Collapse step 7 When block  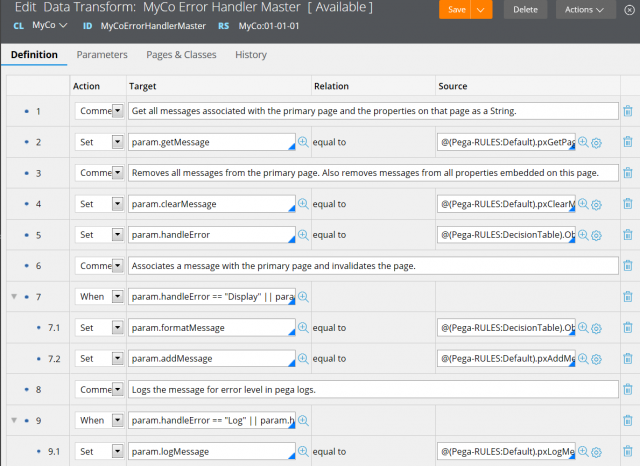click(x=13, y=297)
